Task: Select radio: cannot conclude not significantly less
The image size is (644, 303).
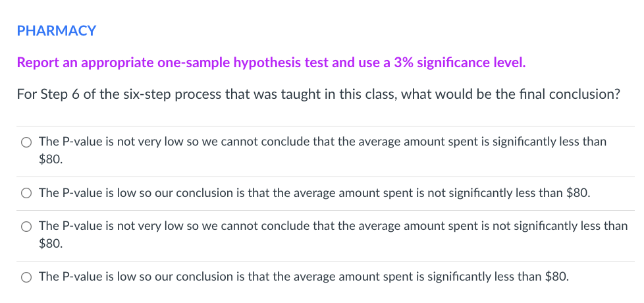Action: click(x=26, y=227)
